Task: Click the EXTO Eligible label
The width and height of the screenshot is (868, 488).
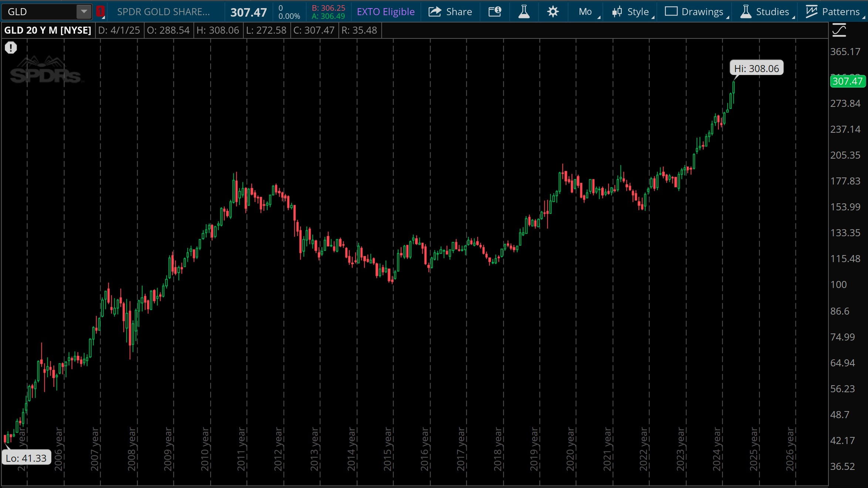Action: coord(386,12)
